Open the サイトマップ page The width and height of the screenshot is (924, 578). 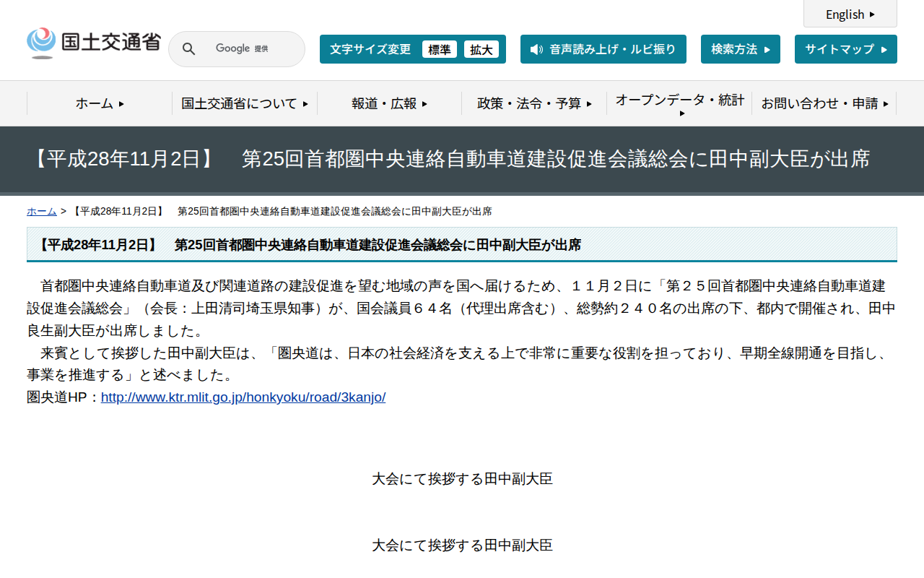click(x=845, y=49)
